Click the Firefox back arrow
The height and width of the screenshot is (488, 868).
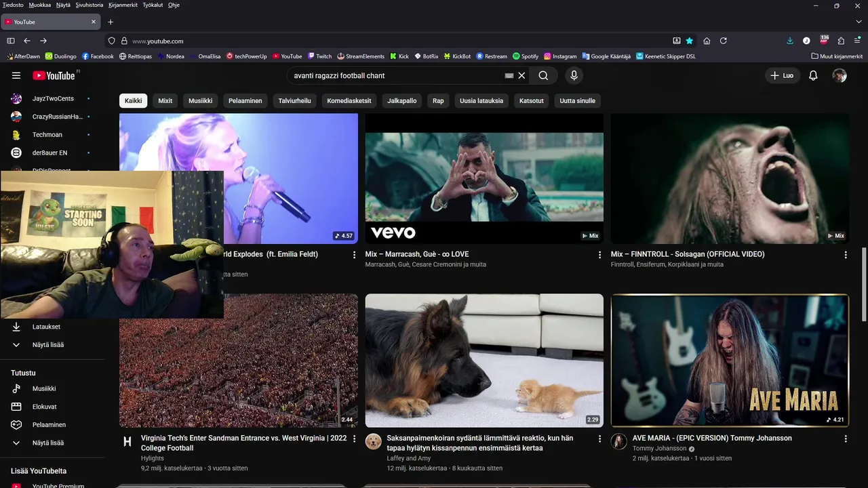pyautogui.click(x=27, y=41)
